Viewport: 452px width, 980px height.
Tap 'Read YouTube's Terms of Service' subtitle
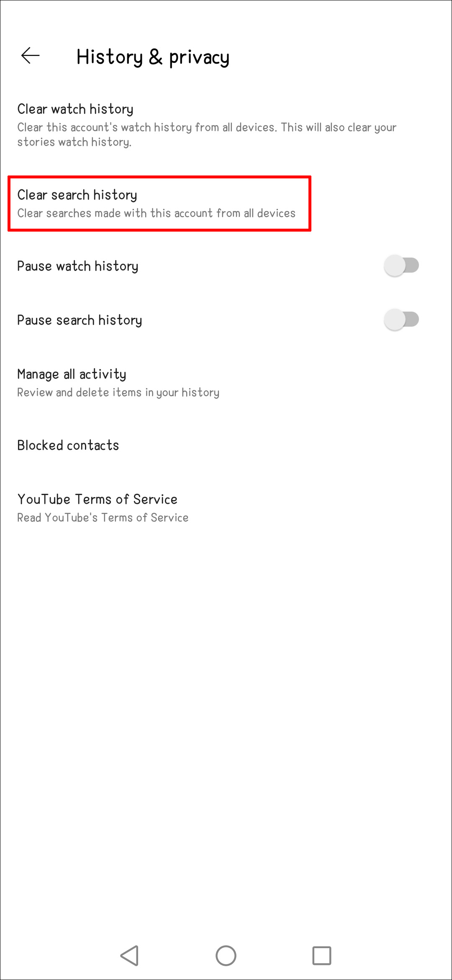click(x=103, y=517)
